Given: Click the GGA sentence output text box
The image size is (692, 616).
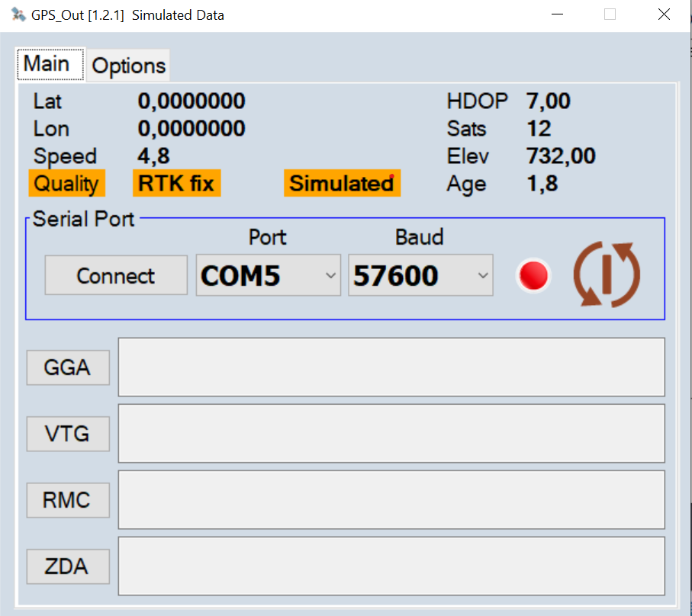Looking at the screenshot, I should click(x=391, y=367).
